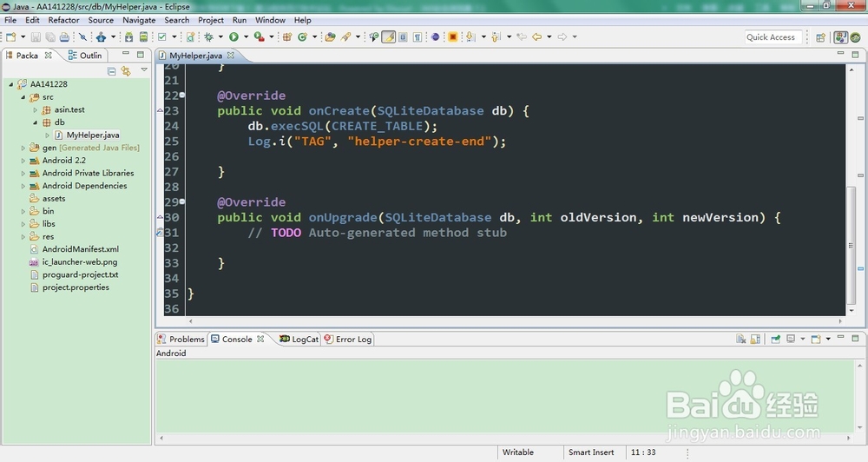Click Display Selected Console icon
The height and width of the screenshot is (462, 868).
pyautogui.click(x=791, y=339)
